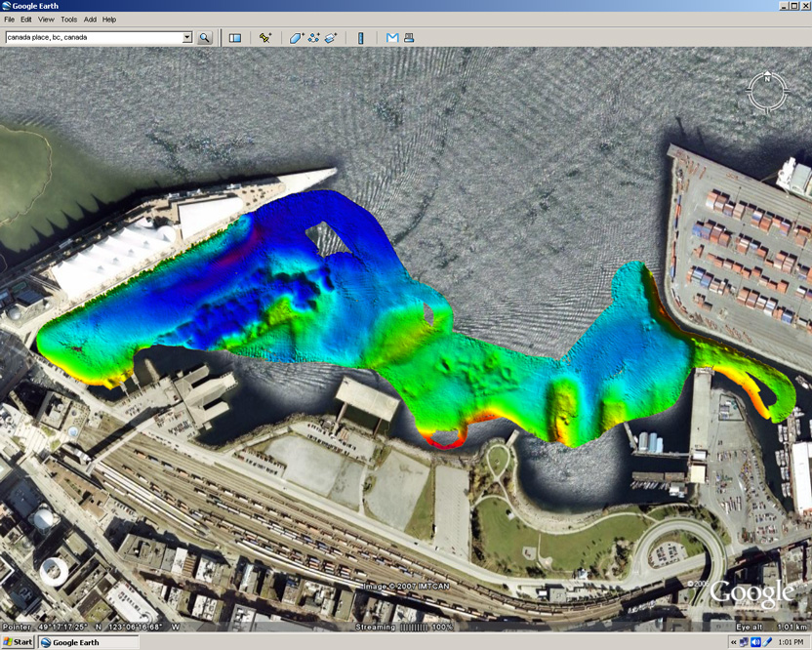
Task: Open the File menu
Action: coord(9,20)
